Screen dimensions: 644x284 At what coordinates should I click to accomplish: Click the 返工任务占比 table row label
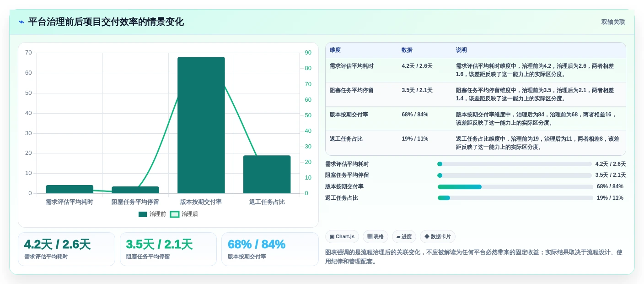pos(346,139)
